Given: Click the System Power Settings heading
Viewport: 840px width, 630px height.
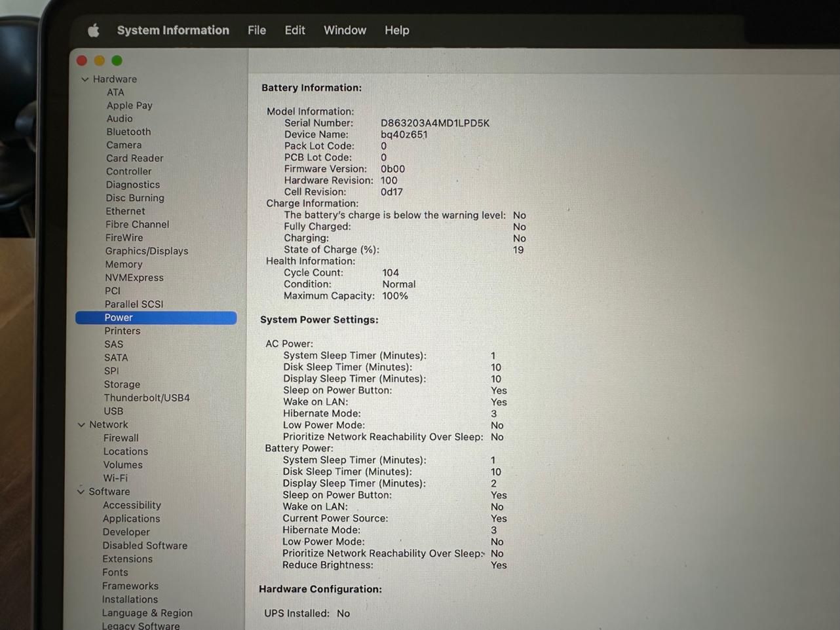Looking at the screenshot, I should 319,320.
